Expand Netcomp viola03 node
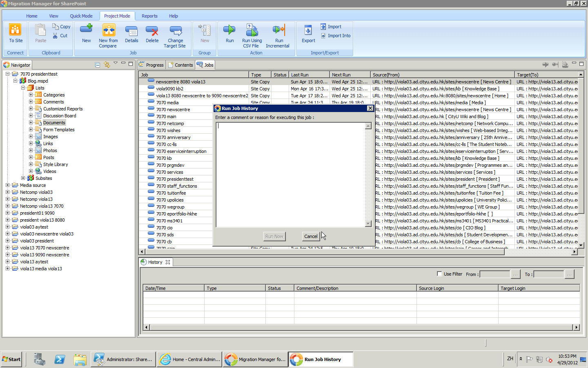The image size is (588, 368). (8, 192)
